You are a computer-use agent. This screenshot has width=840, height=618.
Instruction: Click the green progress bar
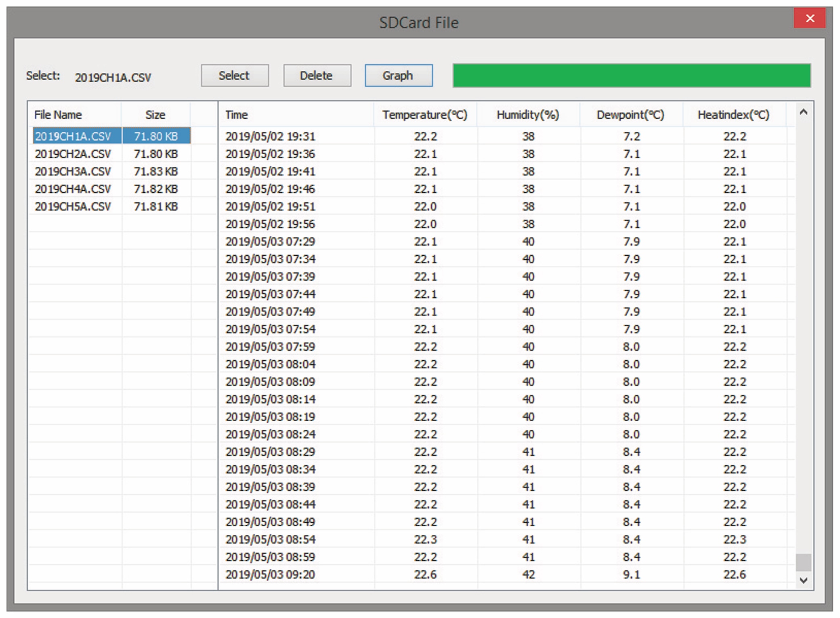631,76
